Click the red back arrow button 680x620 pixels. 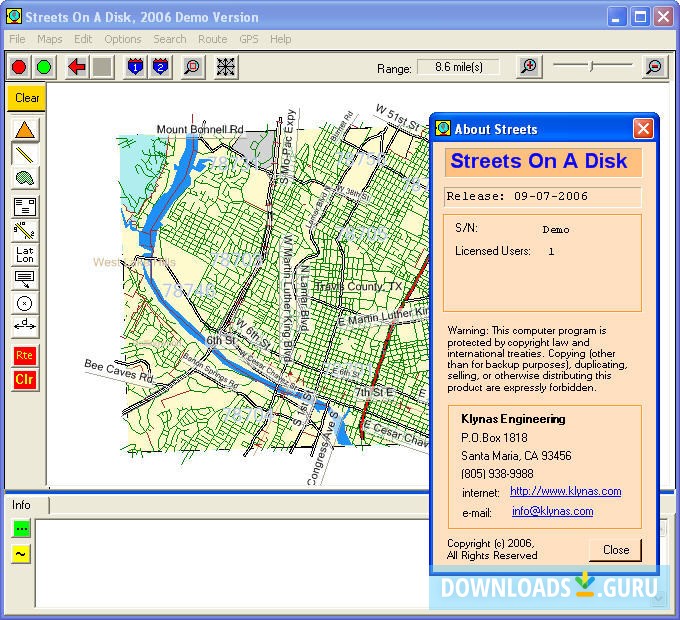pyautogui.click(x=77, y=67)
